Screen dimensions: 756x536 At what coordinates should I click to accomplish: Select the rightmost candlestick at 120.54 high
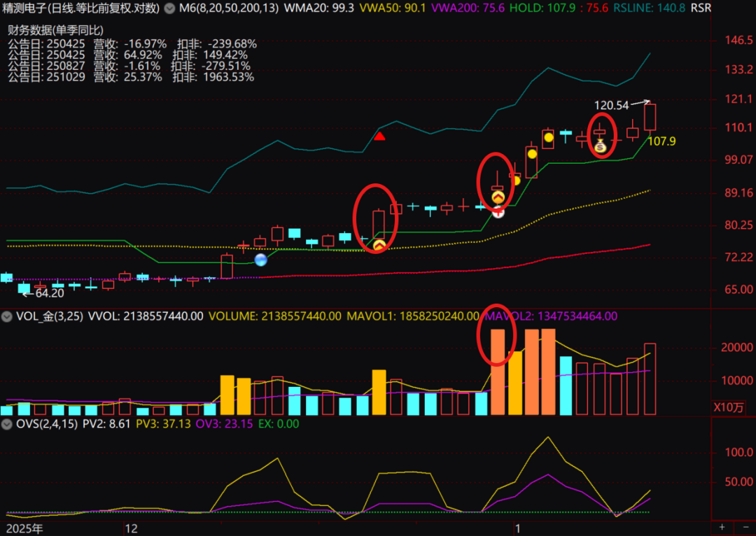pyautogui.click(x=650, y=117)
